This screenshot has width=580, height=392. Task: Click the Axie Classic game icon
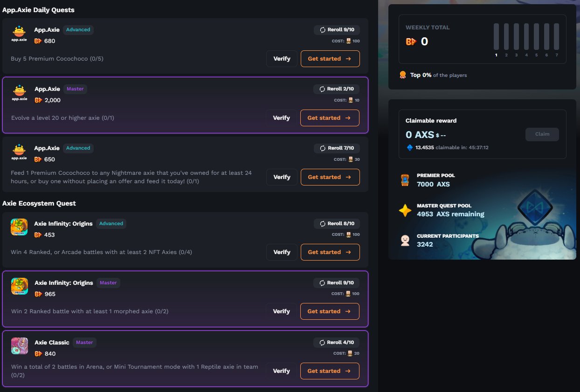tap(20, 346)
